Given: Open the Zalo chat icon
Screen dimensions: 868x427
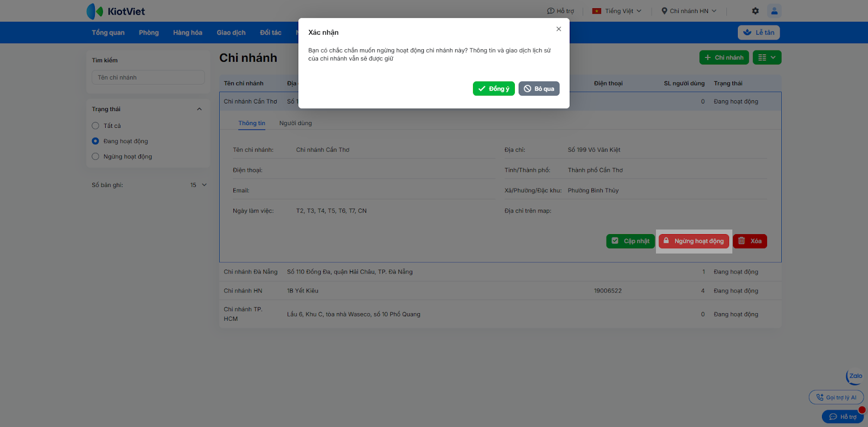Looking at the screenshot, I should (x=854, y=377).
